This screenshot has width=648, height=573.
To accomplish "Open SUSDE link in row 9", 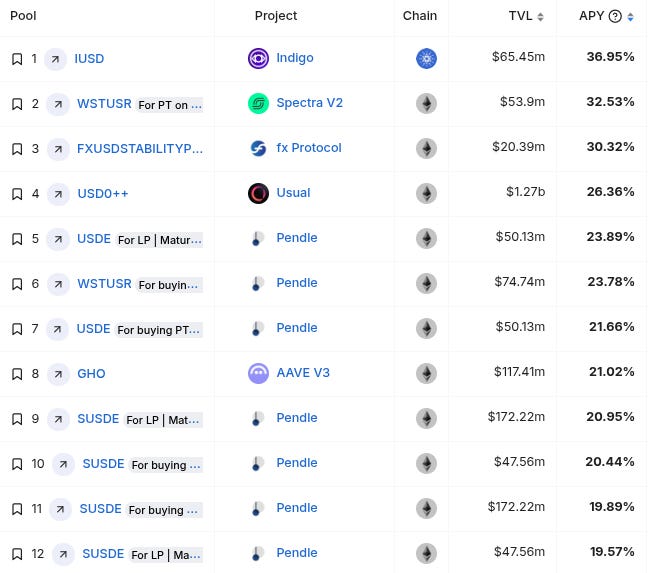I will (98, 419).
